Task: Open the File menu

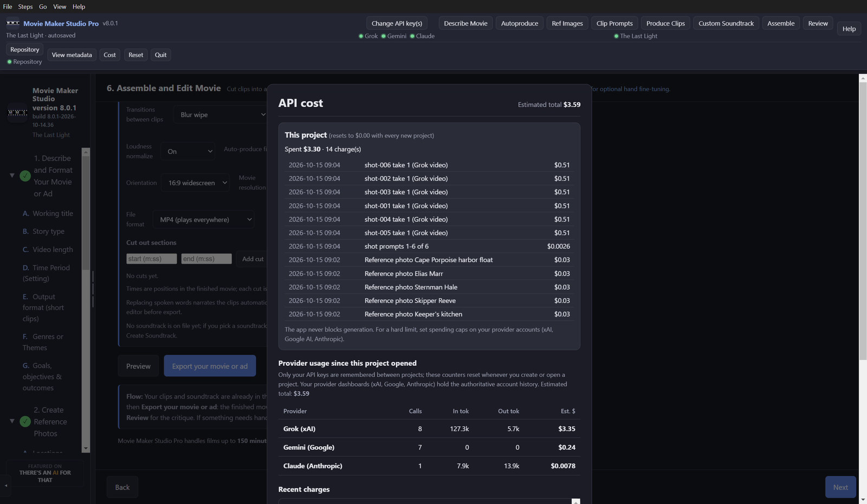Action: tap(8, 7)
